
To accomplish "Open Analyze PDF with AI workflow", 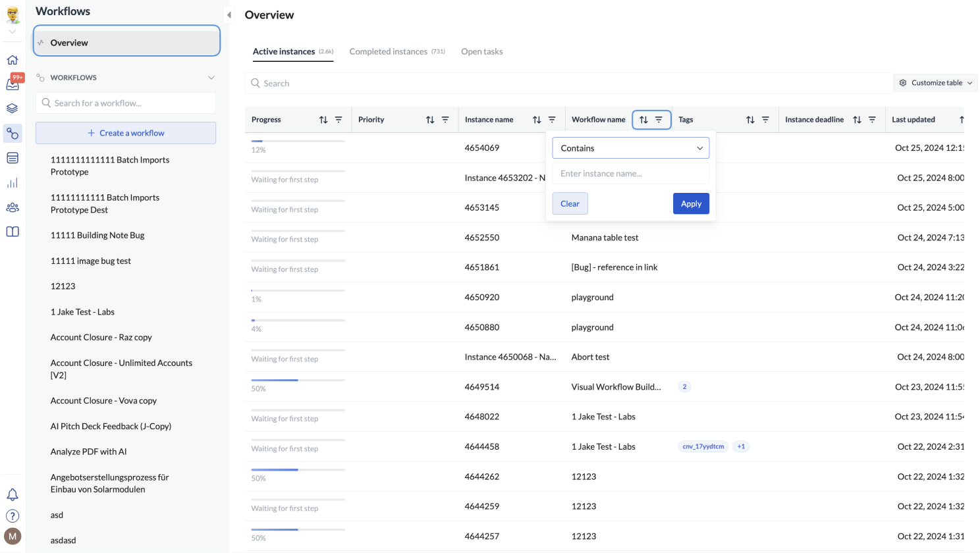I will (x=88, y=452).
